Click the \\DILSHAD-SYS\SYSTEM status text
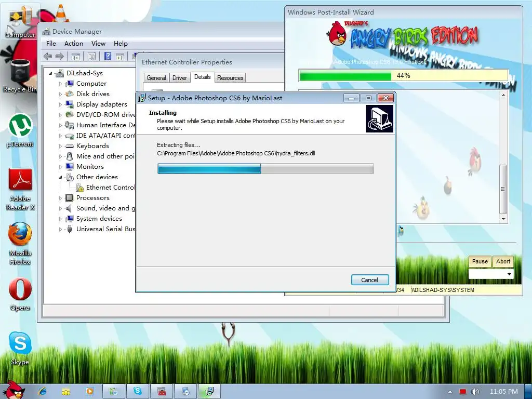The height and width of the screenshot is (399, 532). click(x=443, y=290)
